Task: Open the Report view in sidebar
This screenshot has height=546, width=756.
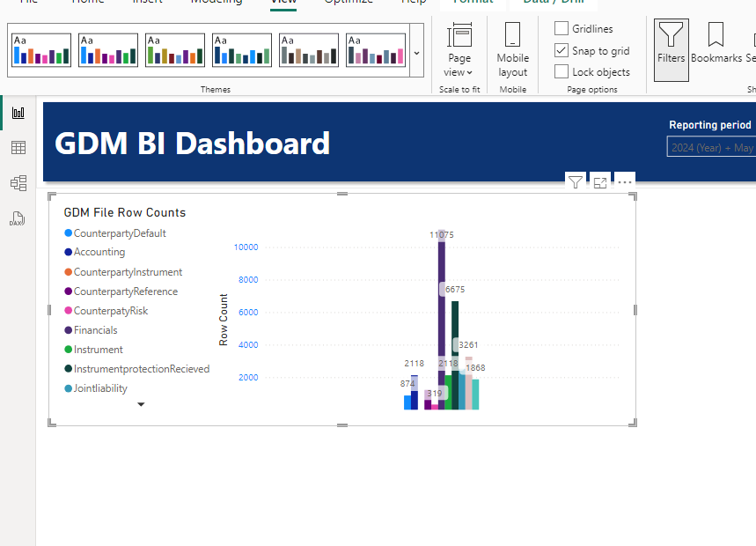Action: coord(18,113)
